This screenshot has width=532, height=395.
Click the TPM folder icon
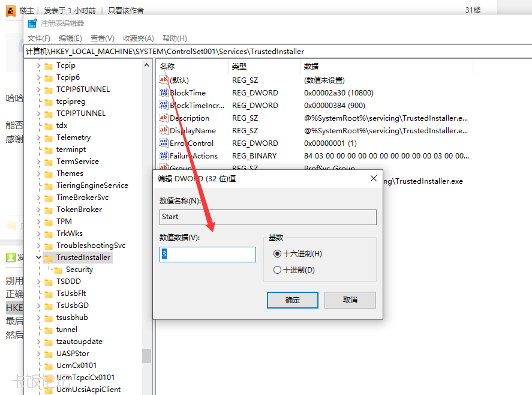(x=49, y=222)
